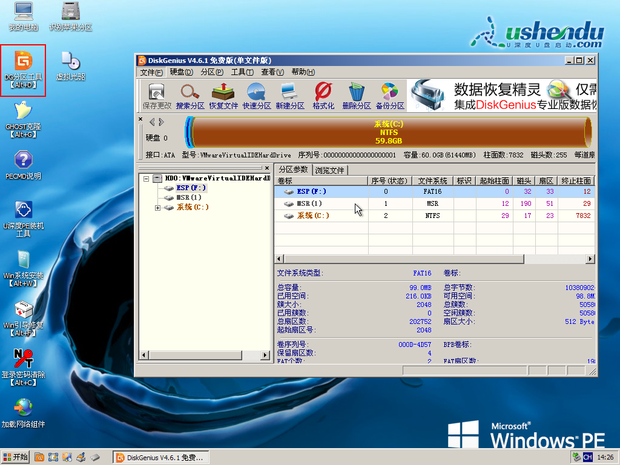The width and height of the screenshot is (620, 465).
Task: Open the GHOST克隆 desktop shortcut
Action: click(x=22, y=108)
